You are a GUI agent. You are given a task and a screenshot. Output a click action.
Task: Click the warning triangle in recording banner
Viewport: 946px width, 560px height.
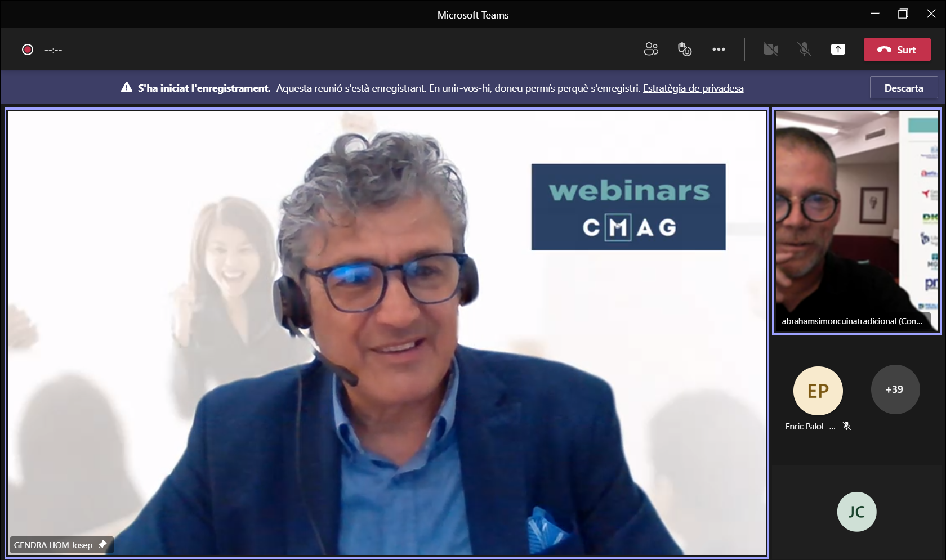coord(127,88)
